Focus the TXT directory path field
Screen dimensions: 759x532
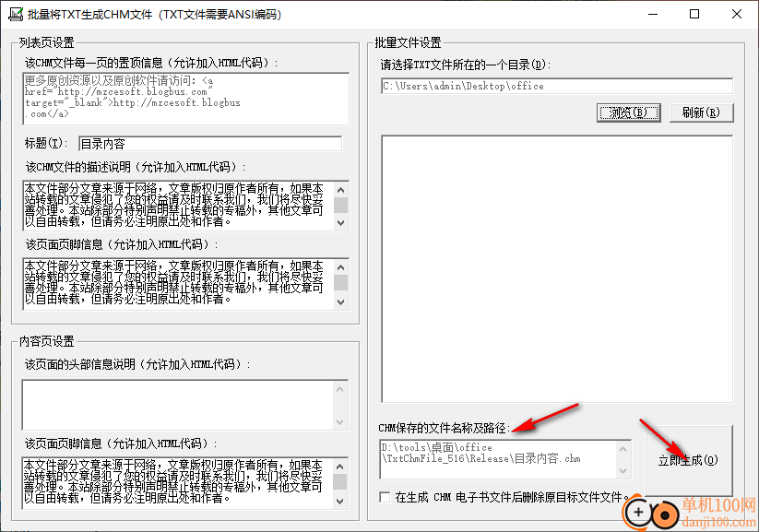click(557, 86)
